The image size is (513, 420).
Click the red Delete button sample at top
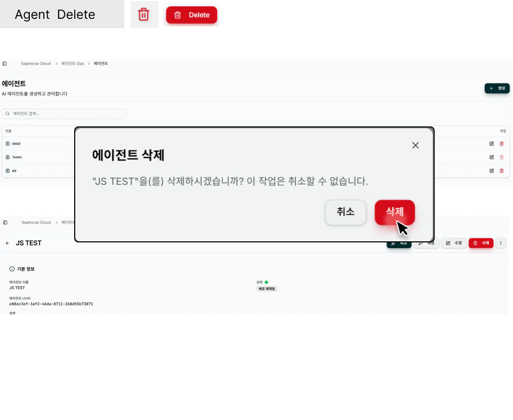pos(191,15)
